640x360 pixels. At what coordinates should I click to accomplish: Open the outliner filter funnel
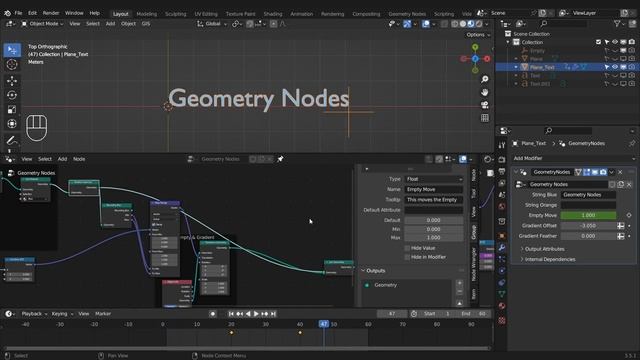point(617,24)
